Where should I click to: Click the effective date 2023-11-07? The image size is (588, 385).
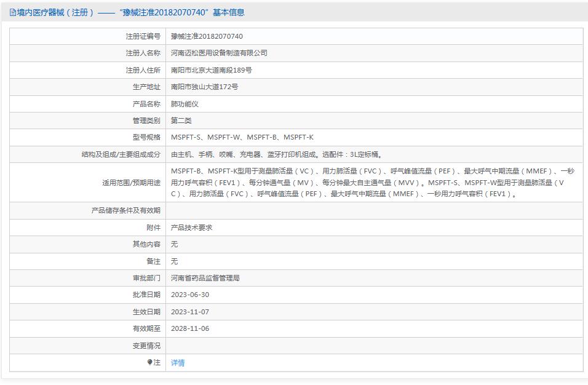click(190, 312)
